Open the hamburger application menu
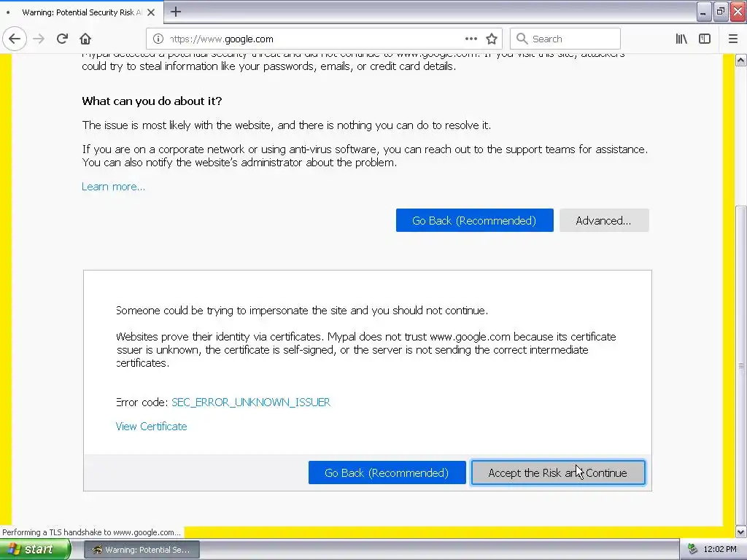This screenshot has height=560, width=747. click(732, 39)
